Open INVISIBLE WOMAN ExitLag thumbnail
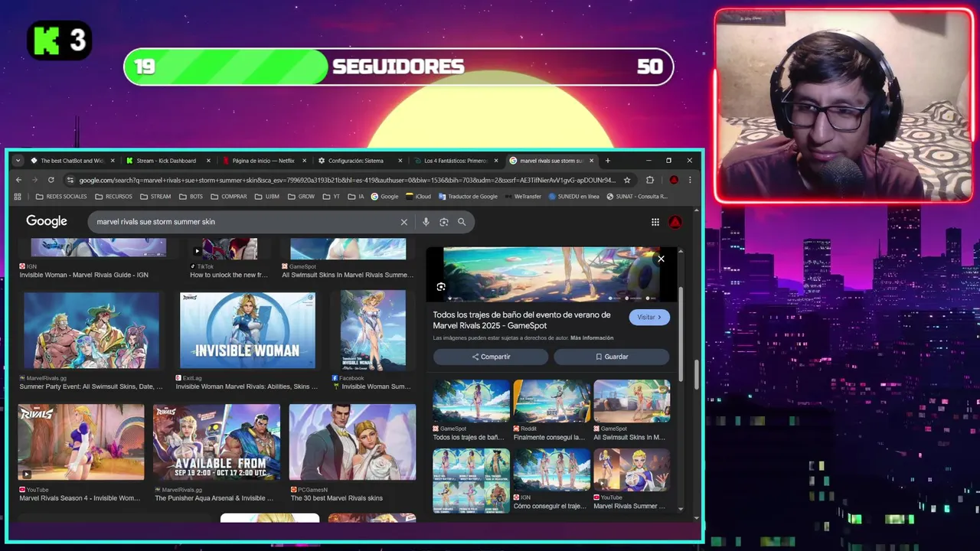This screenshot has height=551, width=980. (247, 330)
